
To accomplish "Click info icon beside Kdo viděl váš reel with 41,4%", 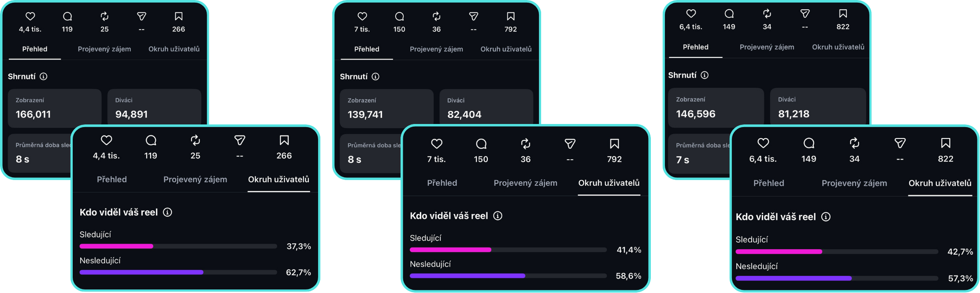I will (497, 216).
